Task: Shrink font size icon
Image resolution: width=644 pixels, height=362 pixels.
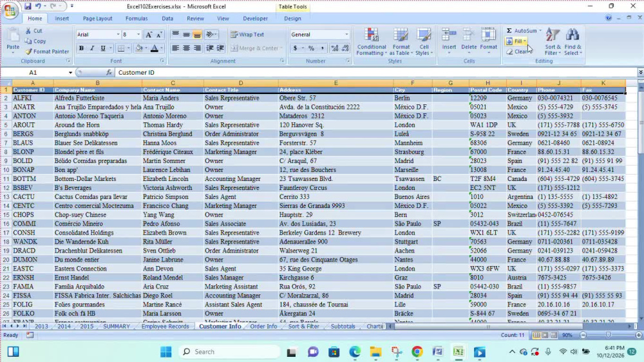Action: point(159,35)
